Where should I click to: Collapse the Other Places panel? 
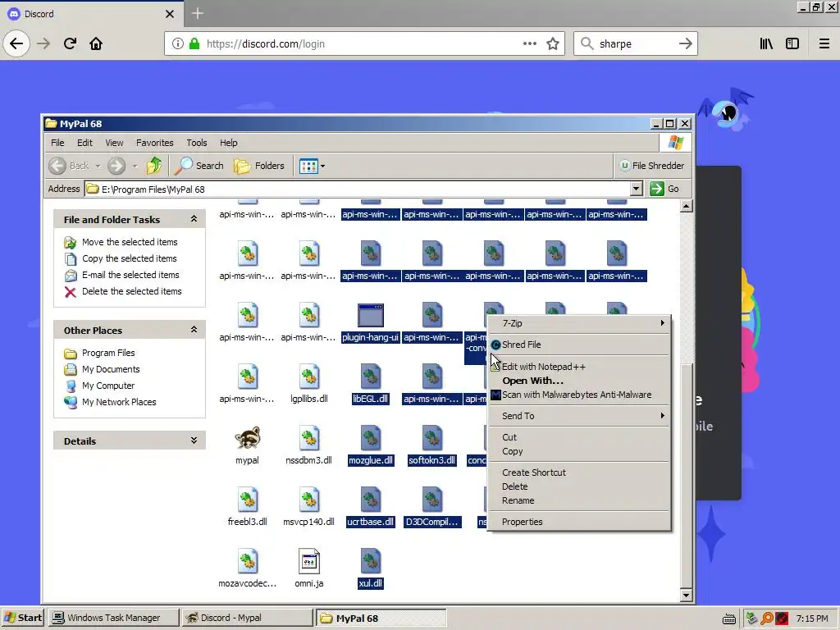(x=194, y=330)
